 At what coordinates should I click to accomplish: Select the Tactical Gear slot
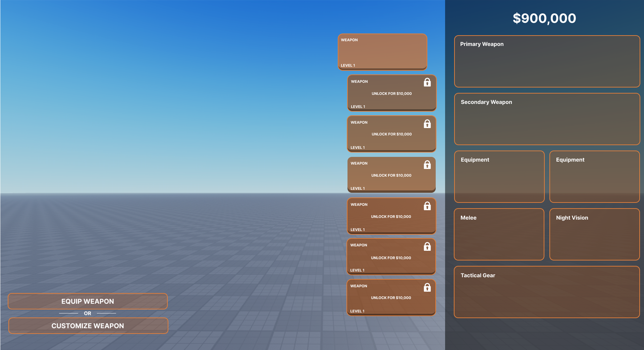click(x=547, y=292)
